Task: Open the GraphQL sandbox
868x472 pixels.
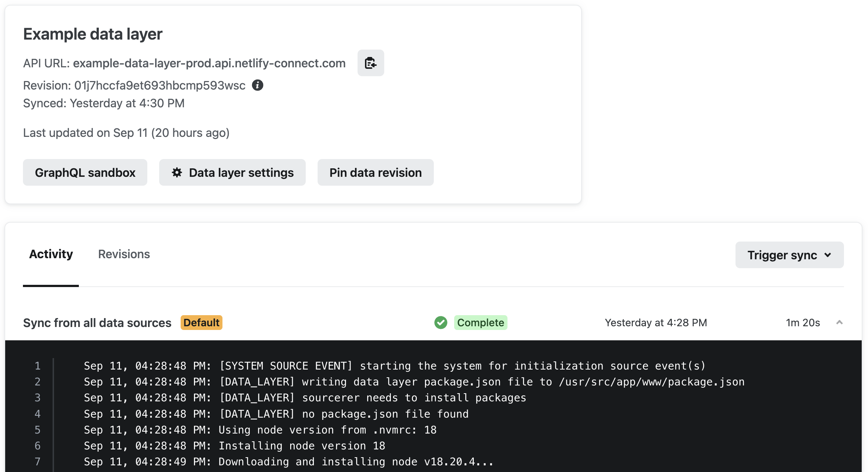Action: click(x=85, y=172)
